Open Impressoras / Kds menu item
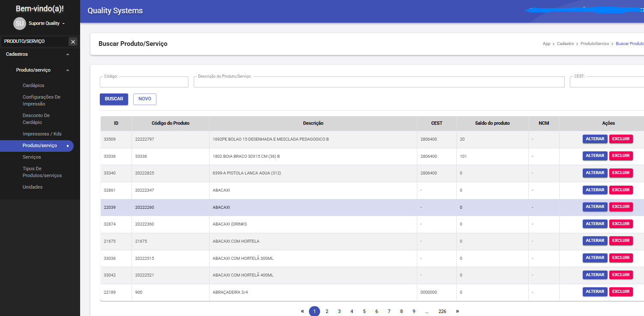Viewport: 644px width, 316px height. pyautogui.click(x=42, y=134)
